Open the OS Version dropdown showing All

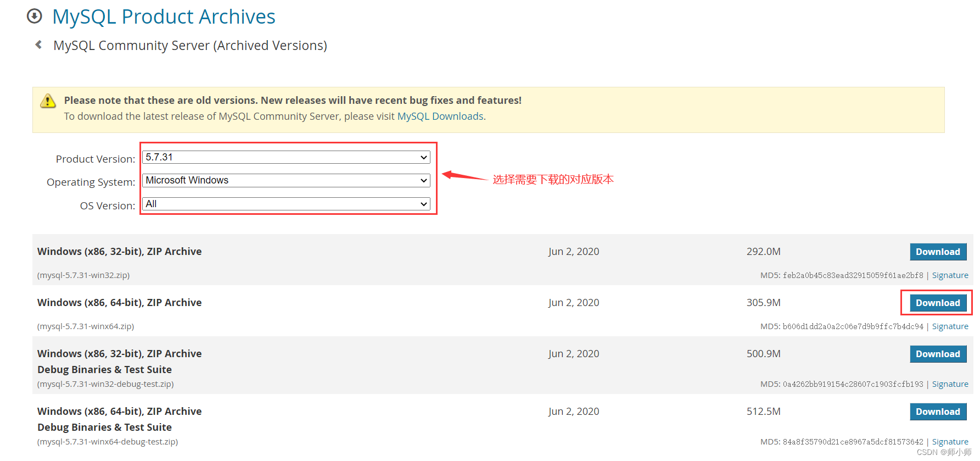click(286, 204)
